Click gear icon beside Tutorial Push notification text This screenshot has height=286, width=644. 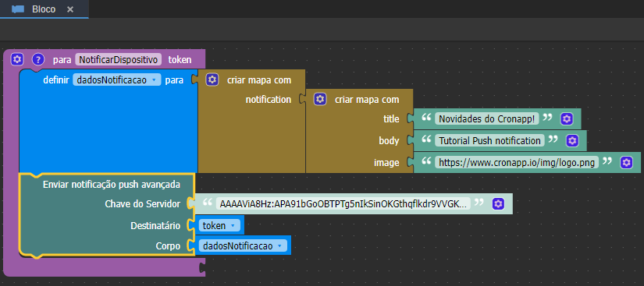(x=572, y=141)
